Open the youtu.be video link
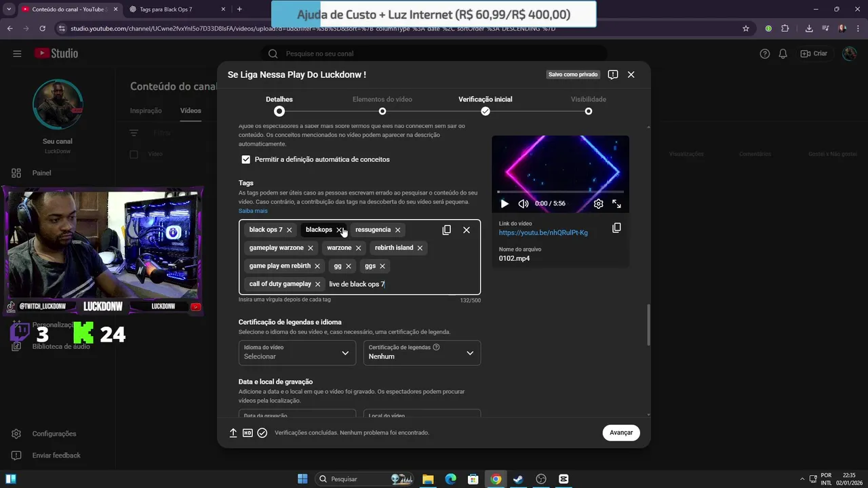The image size is (868, 488). pyautogui.click(x=543, y=232)
